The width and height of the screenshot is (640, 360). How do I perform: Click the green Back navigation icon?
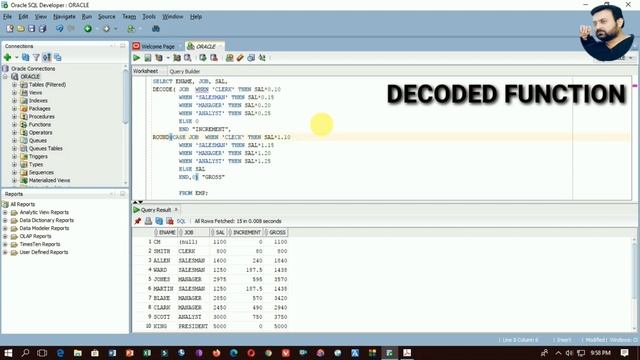[x=88, y=29]
